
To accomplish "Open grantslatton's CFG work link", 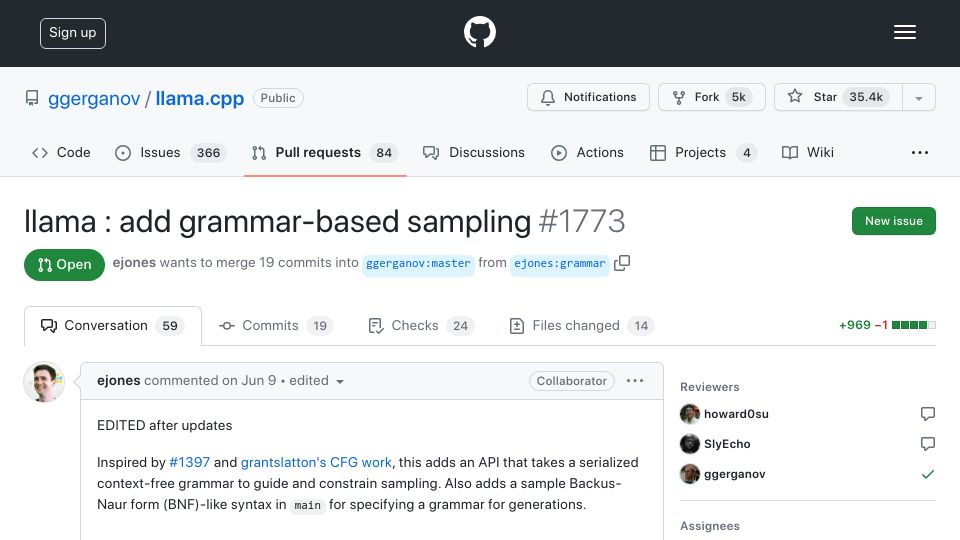I will click(x=316, y=462).
